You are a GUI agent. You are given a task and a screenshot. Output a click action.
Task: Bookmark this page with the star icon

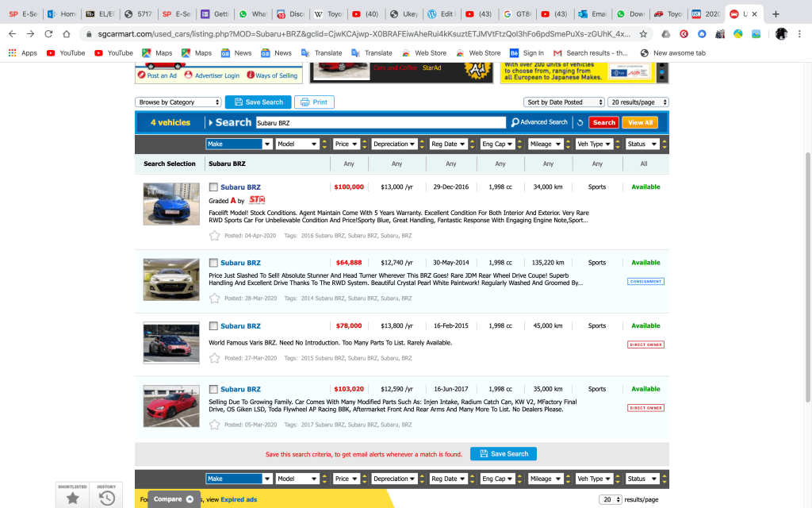pyautogui.click(x=643, y=34)
